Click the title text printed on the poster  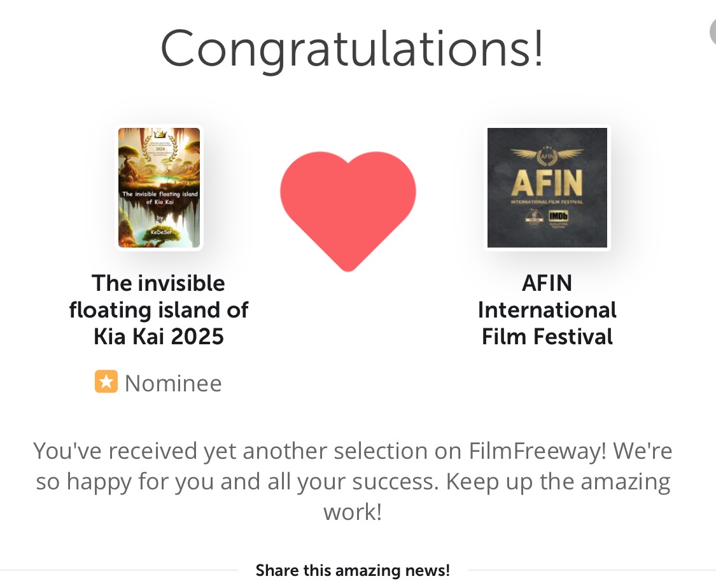(160, 198)
